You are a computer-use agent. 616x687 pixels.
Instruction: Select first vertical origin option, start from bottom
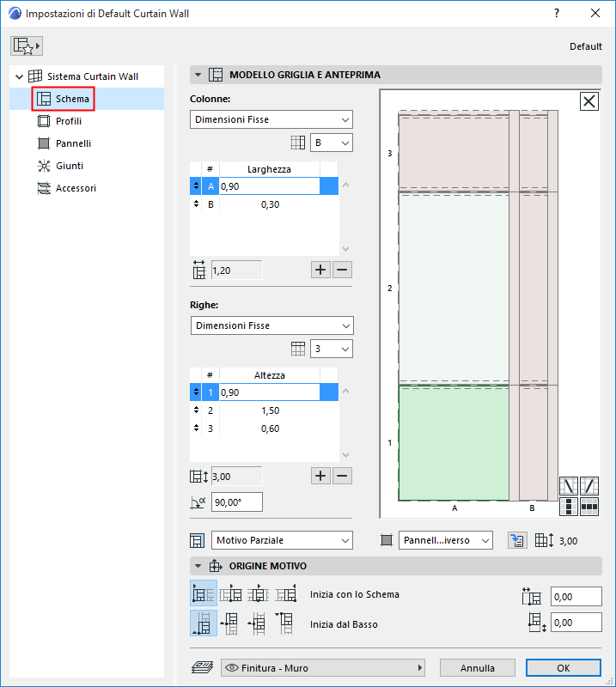[x=204, y=623]
